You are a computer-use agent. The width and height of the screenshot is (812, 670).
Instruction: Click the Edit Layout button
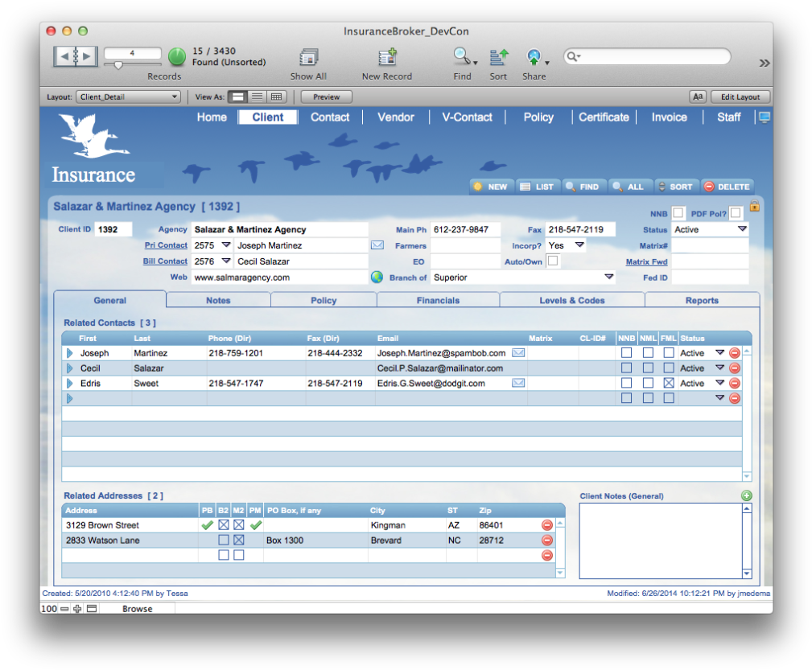[740, 97]
